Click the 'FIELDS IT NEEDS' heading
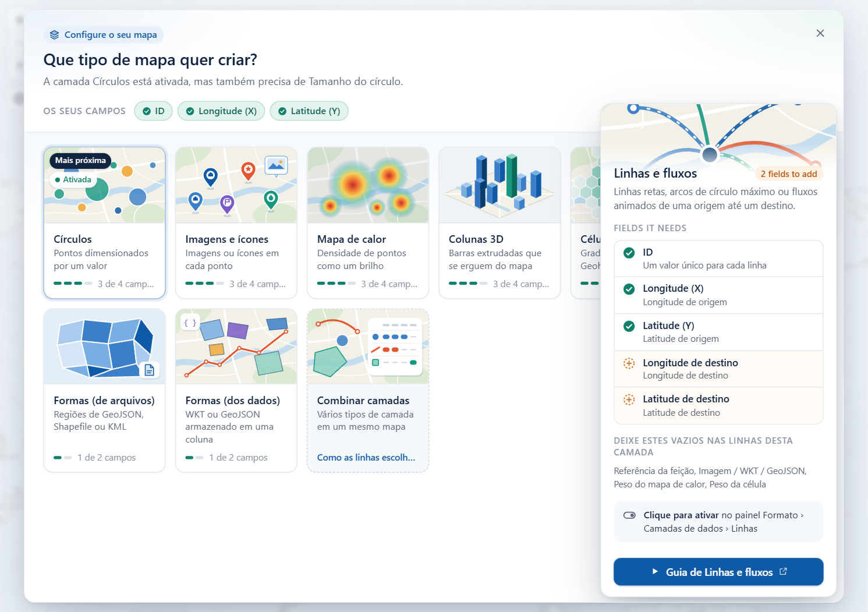Screen dimensions: 868x612 pos(650,228)
